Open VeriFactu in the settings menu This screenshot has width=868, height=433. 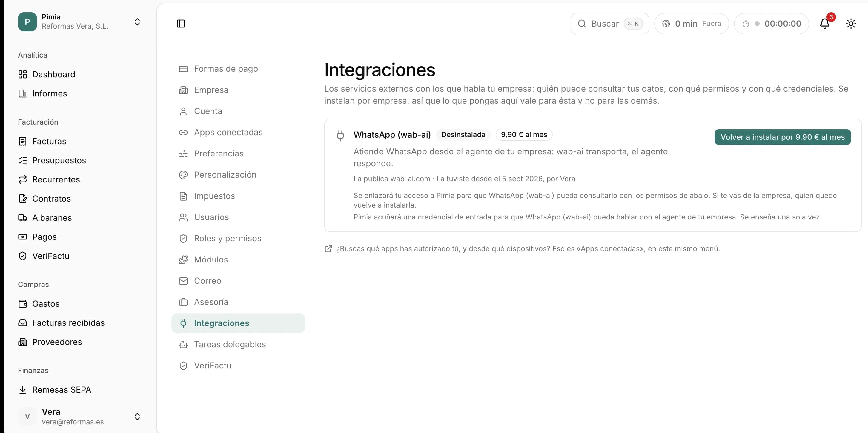238,366
